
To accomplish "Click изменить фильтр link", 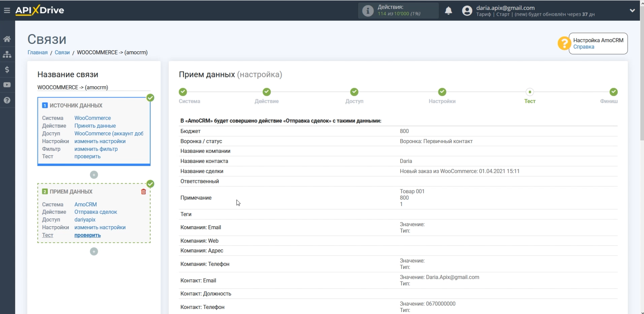I will click(x=96, y=149).
